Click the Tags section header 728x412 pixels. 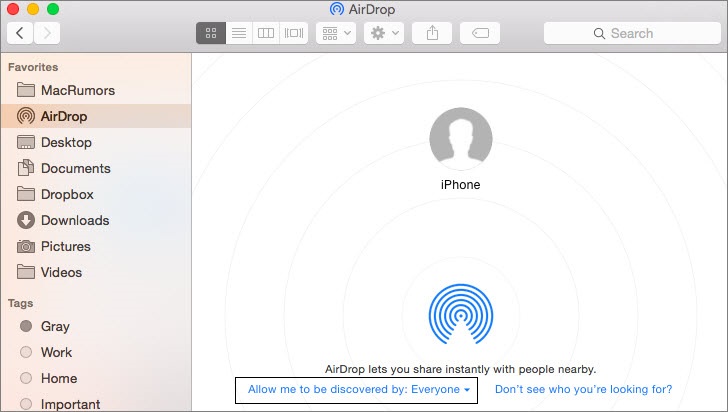[x=20, y=303]
